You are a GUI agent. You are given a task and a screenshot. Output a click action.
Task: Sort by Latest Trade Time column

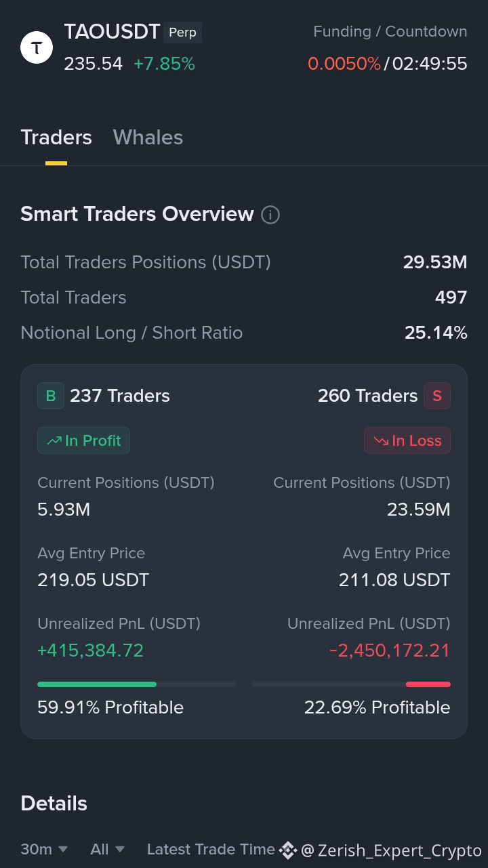pos(211,849)
